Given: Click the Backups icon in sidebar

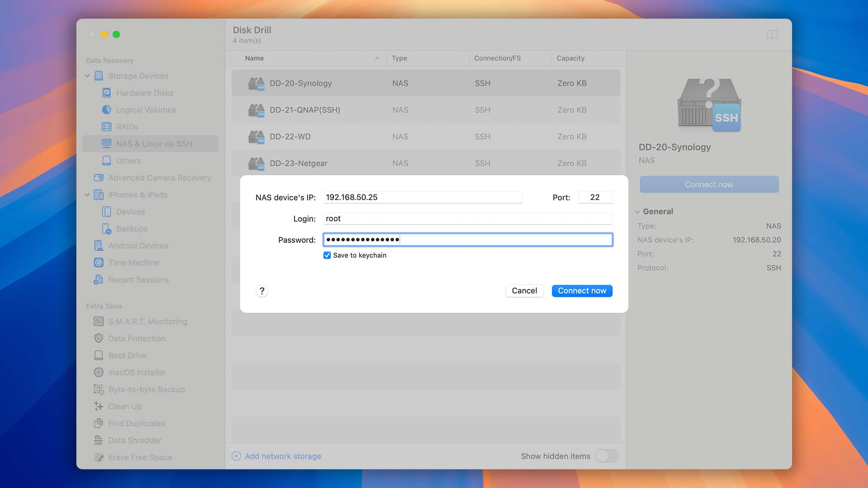Looking at the screenshot, I should [x=106, y=229].
